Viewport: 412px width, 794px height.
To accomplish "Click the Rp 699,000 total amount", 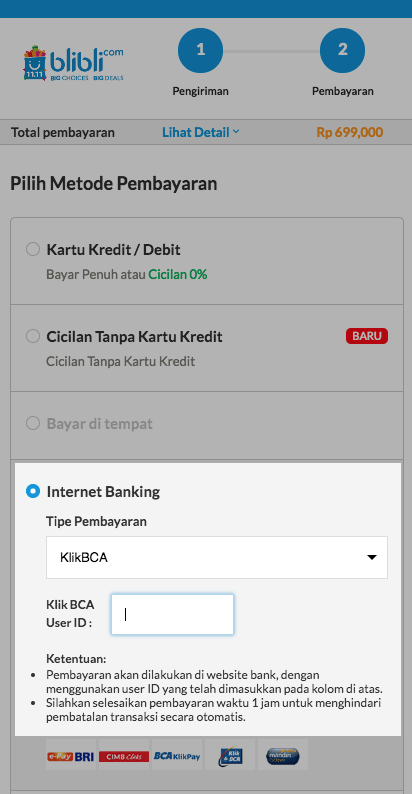I will coord(350,132).
